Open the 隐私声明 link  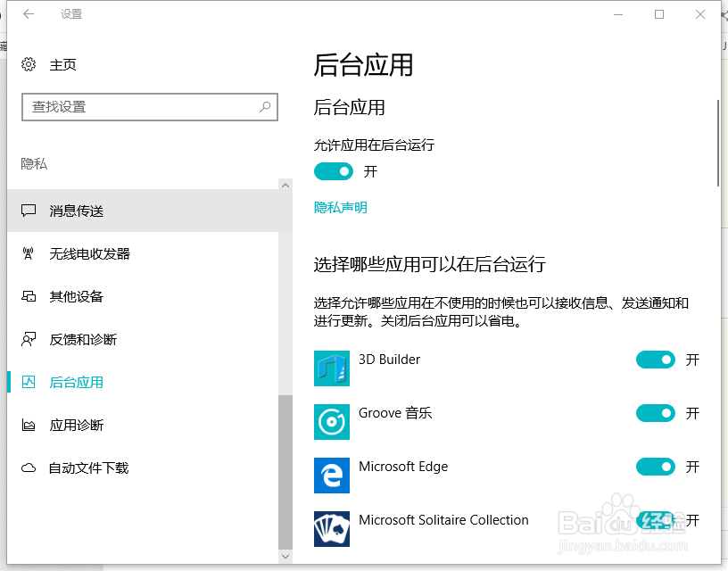340,208
